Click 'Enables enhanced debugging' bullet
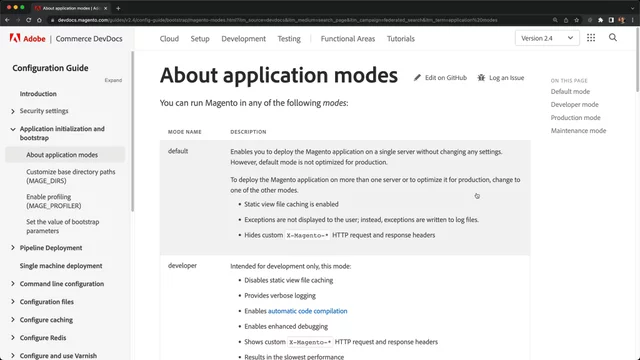 pyautogui.click(x=286, y=327)
